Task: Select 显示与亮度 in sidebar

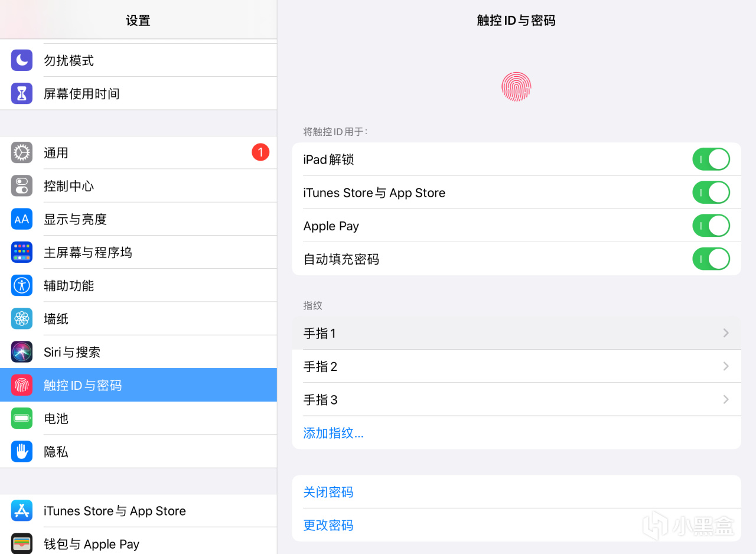Action: [x=138, y=219]
